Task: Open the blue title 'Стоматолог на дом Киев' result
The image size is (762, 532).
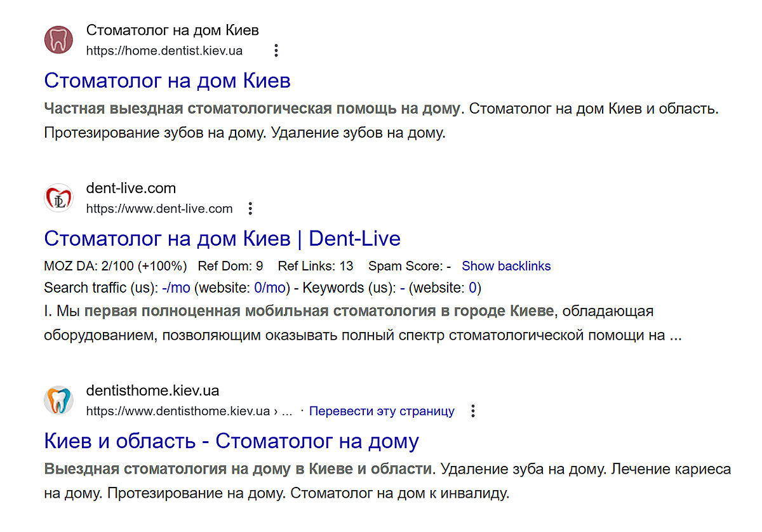Action: pyautogui.click(x=167, y=81)
